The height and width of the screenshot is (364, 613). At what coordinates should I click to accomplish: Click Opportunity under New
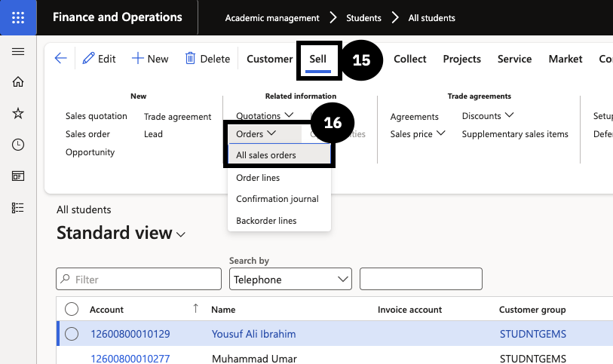[x=90, y=152]
